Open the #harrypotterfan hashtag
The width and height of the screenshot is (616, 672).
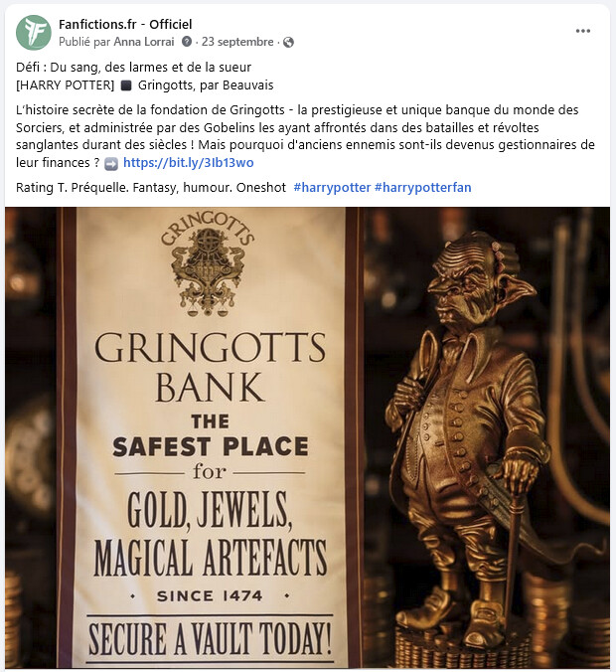(x=423, y=187)
